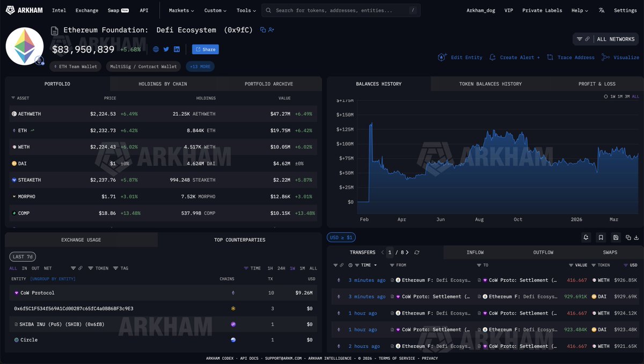Click the language translate icon in header
Image resolution: width=644 pixels, height=364 pixels.
[x=601, y=10]
